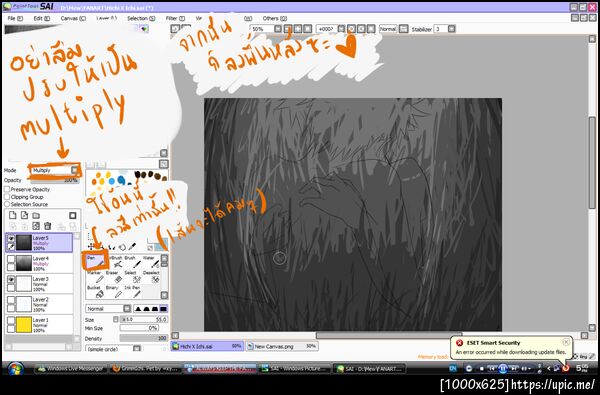Click the clear layer icon
Viewport: 600px width, 395px height.
[x=36, y=226]
